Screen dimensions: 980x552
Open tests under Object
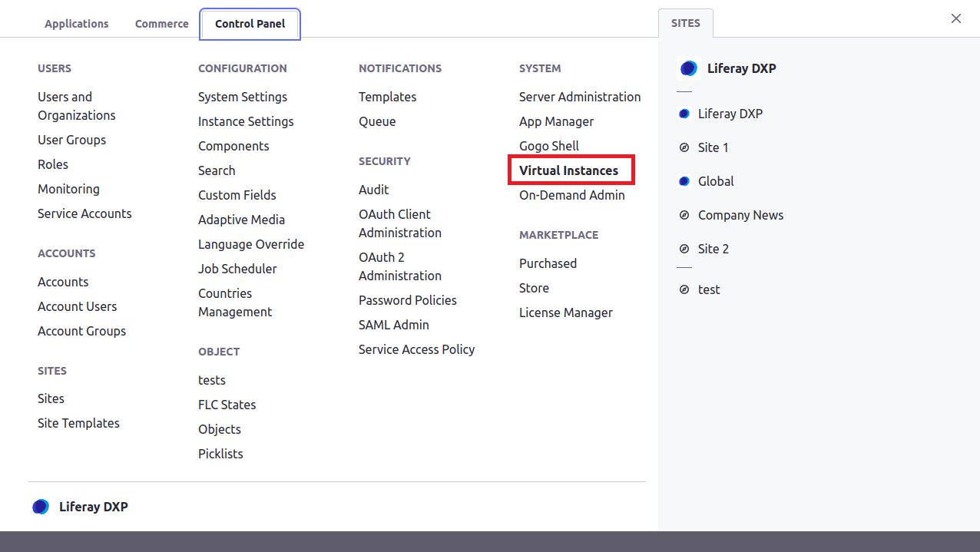point(212,380)
